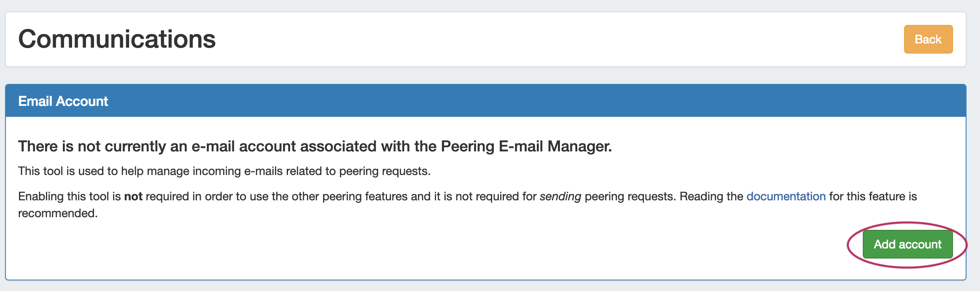Click the orange Back button
The image size is (980, 291).
(928, 39)
